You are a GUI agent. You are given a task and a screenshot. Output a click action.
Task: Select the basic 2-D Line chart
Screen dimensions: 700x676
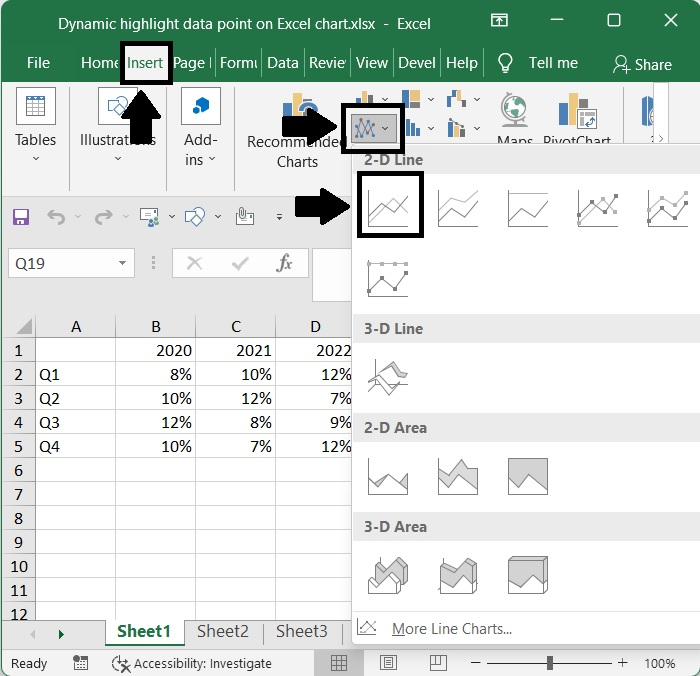pos(388,206)
